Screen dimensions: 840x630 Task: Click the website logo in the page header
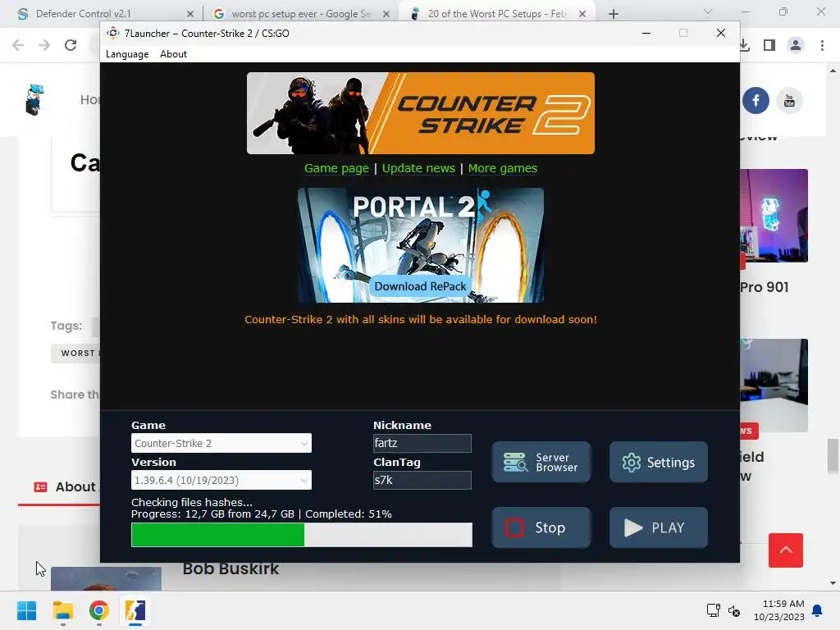34,99
